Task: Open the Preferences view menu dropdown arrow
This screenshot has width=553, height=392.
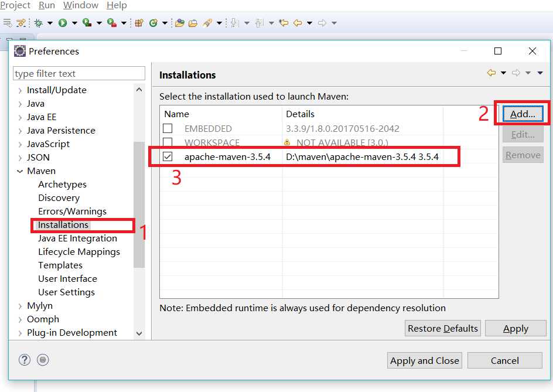Action: coord(540,73)
